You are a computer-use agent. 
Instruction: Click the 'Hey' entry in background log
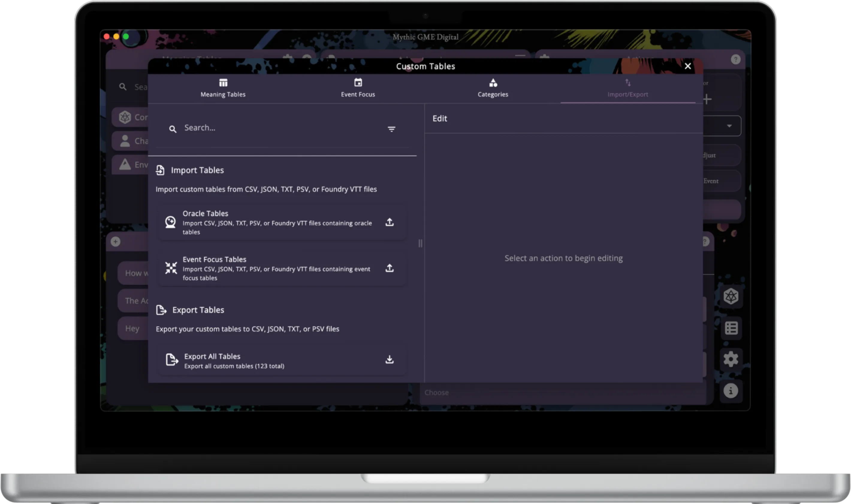click(x=132, y=328)
